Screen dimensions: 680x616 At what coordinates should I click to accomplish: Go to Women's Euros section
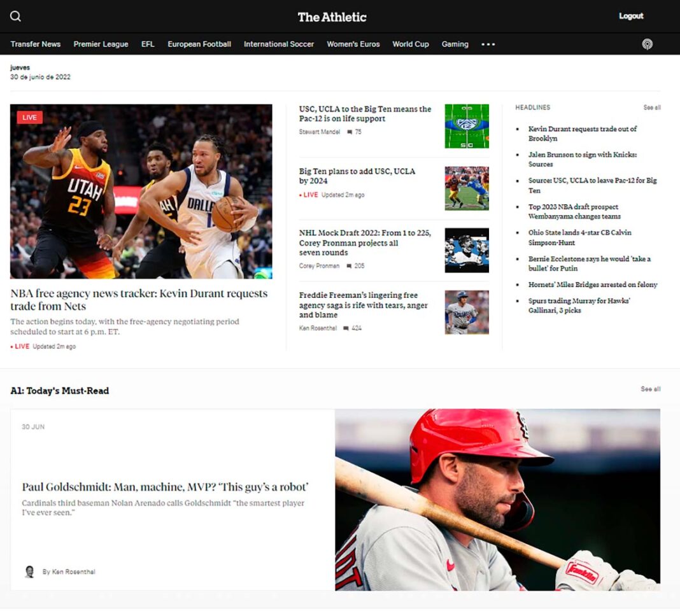[353, 45]
